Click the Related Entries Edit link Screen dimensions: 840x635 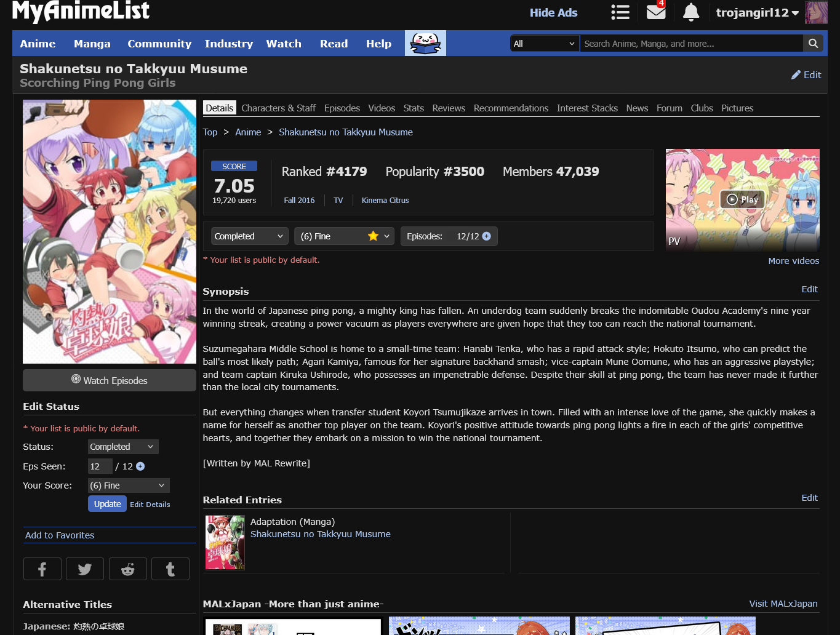810,498
